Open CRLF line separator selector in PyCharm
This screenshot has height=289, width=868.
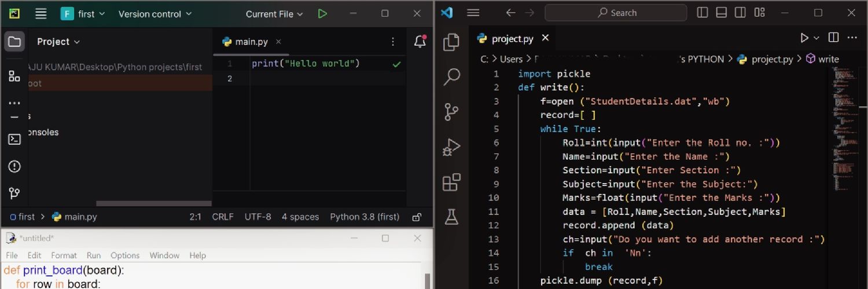(223, 217)
